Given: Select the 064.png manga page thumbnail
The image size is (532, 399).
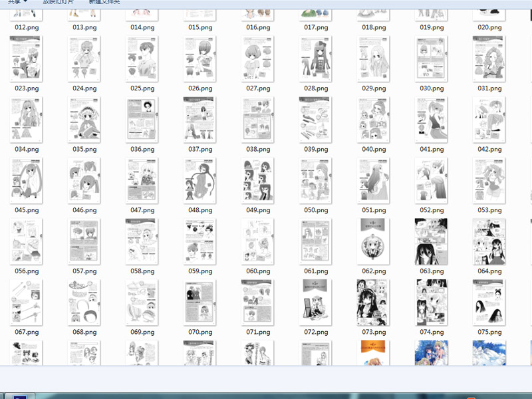Looking at the screenshot, I should pyautogui.click(x=489, y=241).
